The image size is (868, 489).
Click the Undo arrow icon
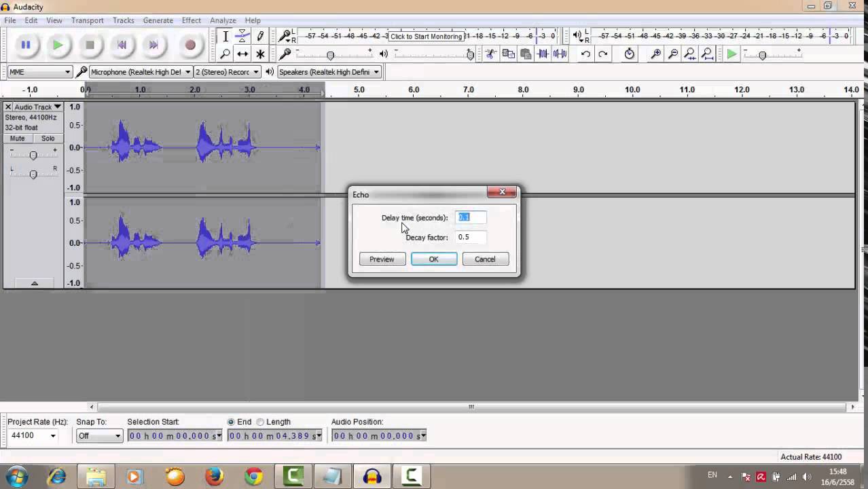coord(585,54)
